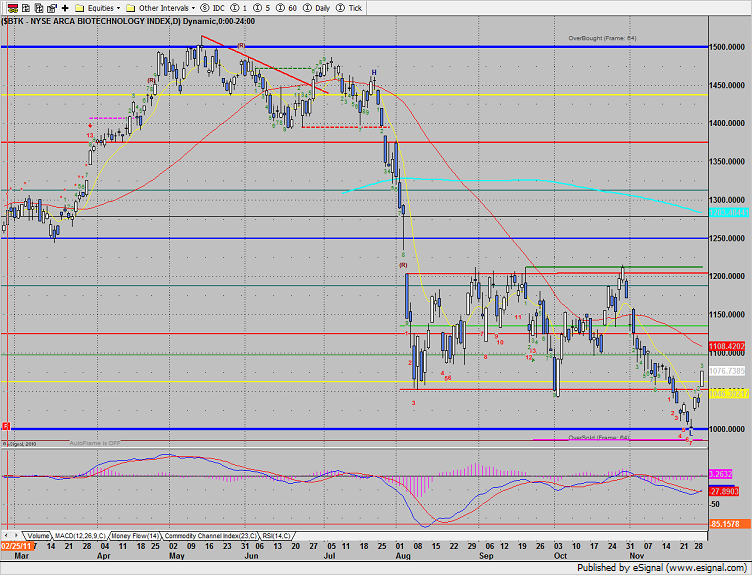Click the yellow folder icon beside Other Intervals

coord(130,8)
